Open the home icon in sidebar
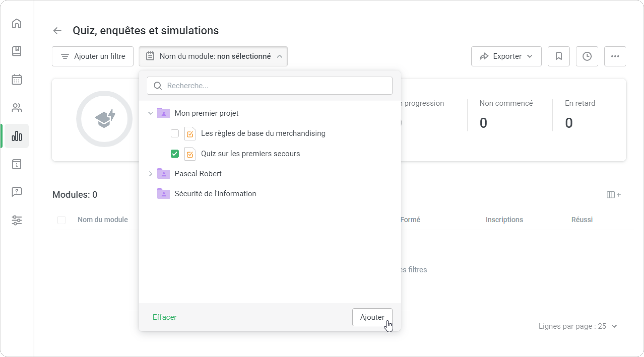 [x=17, y=23]
